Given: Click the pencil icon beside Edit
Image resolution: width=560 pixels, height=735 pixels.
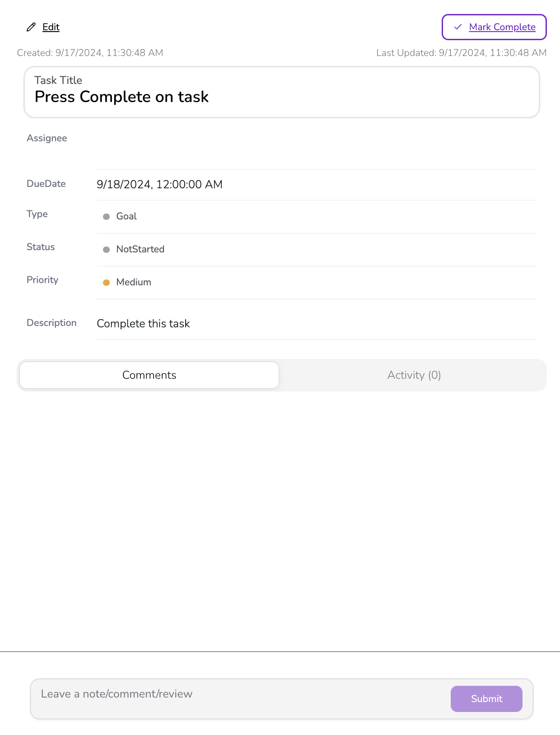Looking at the screenshot, I should 31,27.
